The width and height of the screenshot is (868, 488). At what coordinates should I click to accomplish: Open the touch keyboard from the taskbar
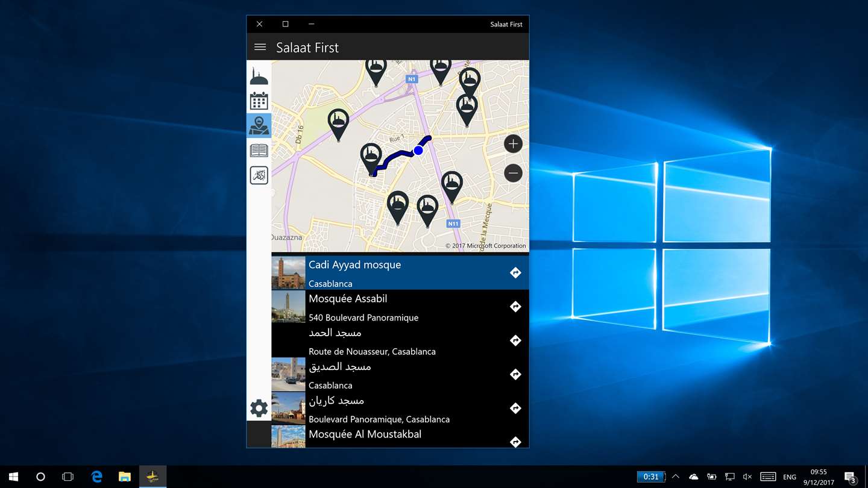(768, 477)
